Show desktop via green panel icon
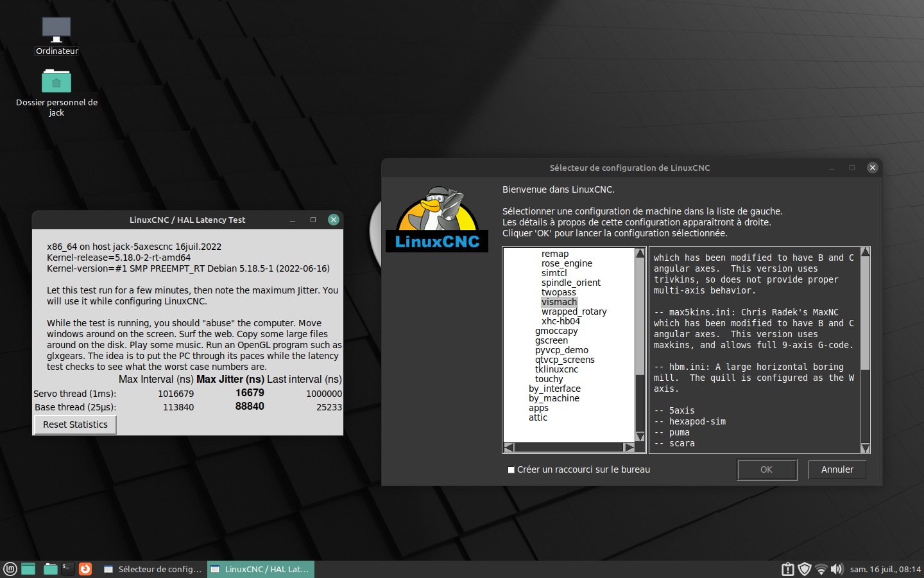 [x=28, y=569]
